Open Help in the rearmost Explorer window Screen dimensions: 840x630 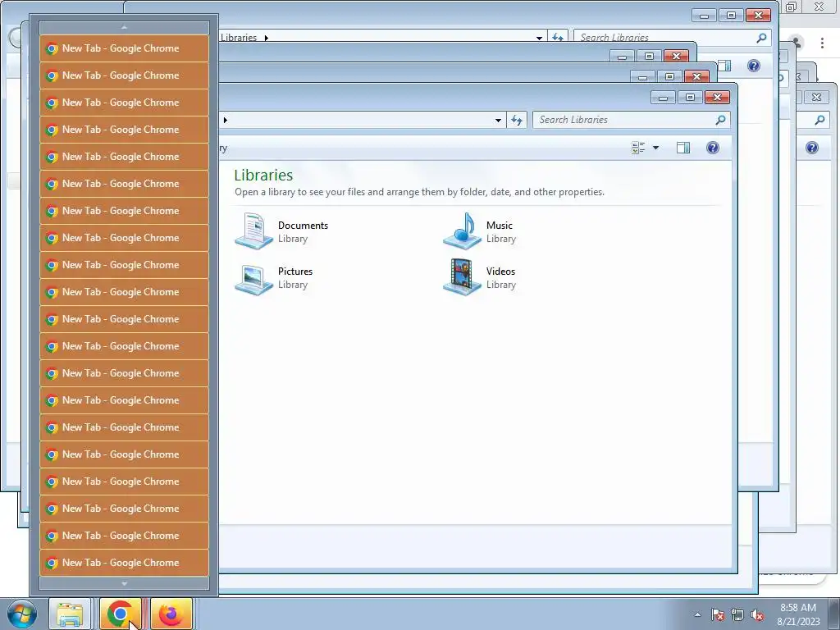coord(754,66)
